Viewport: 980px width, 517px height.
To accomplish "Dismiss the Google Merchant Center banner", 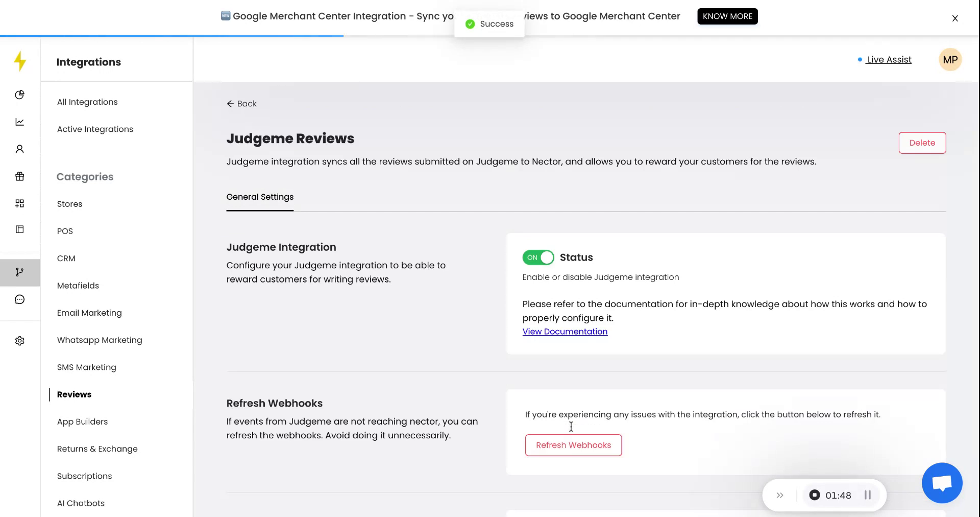I will (x=954, y=18).
